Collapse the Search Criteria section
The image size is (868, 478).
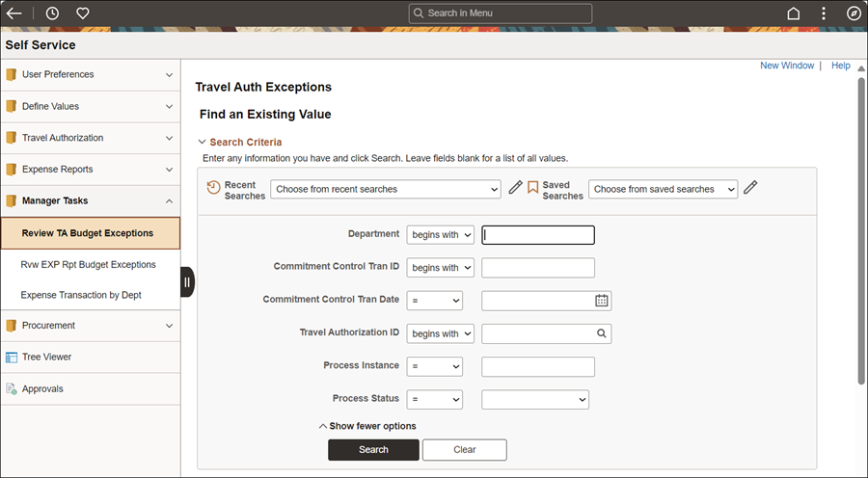(240, 143)
